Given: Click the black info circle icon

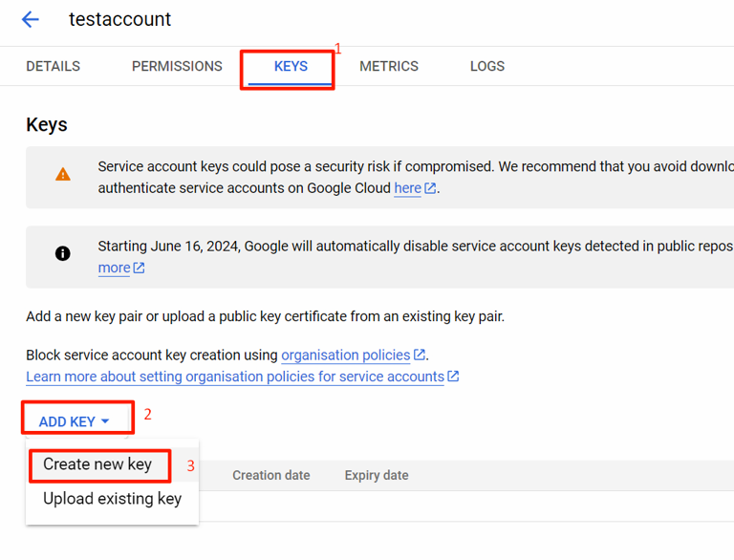Looking at the screenshot, I should [63, 253].
